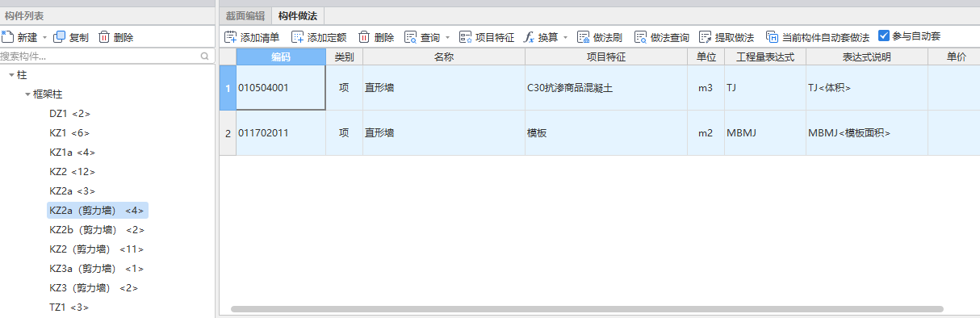Open the 换算 dropdown arrow
This screenshot has width=980, height=318.
565,38
